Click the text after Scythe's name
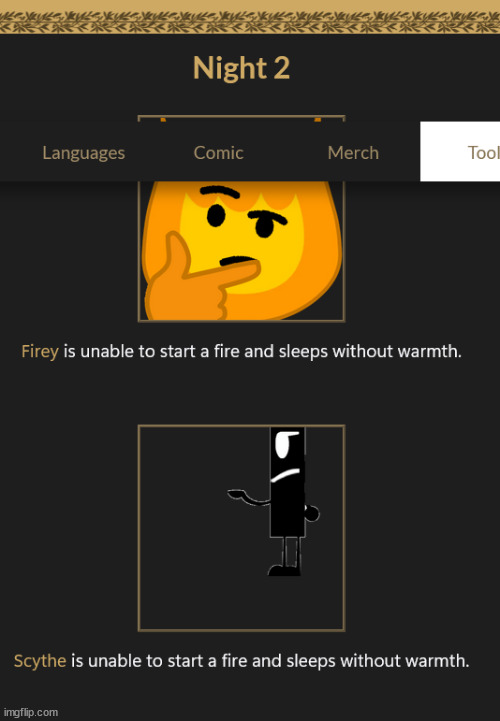 270,661
